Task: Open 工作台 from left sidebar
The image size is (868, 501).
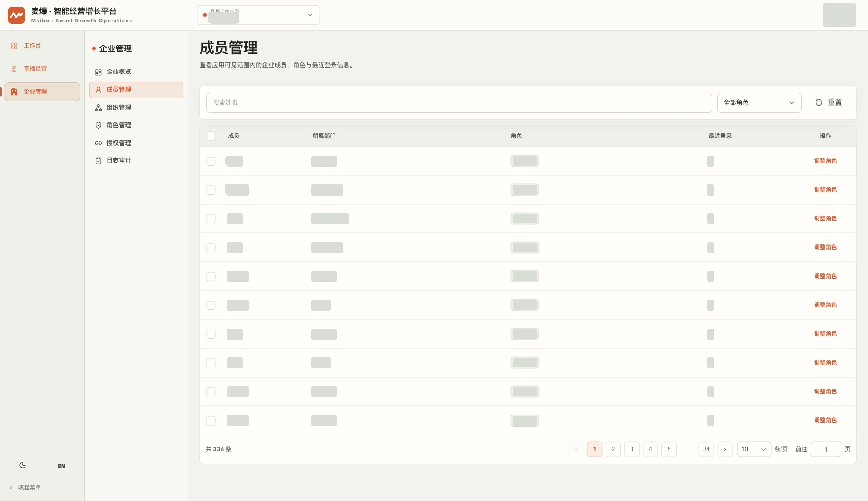Action: (x=42, y=46)
